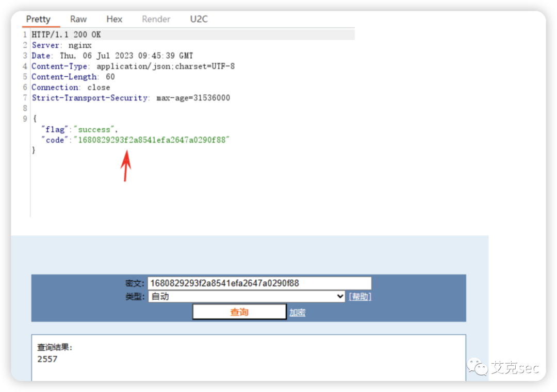Click the Strict-Transport-Security header line
Image resolution: width=557 pixels, height=392 pixels.
(x=131, y=98)
